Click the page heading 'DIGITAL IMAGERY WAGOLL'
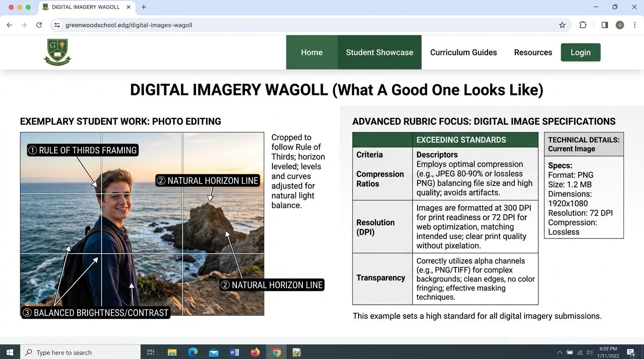Viewport: 644px width, 359px height. pos(229,90)
